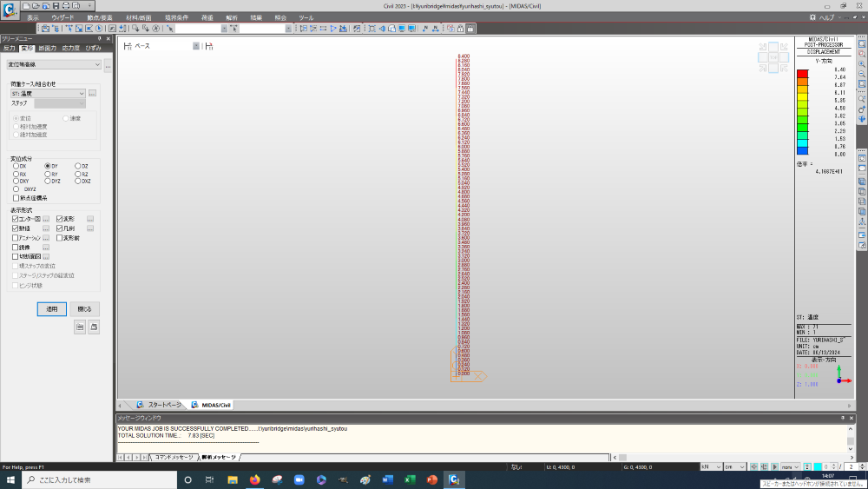The height and width of the screenshot is (489, 868).
Task: Open the cm length unit dropdown
Action: pyautogui.click(x=735, y=466)
